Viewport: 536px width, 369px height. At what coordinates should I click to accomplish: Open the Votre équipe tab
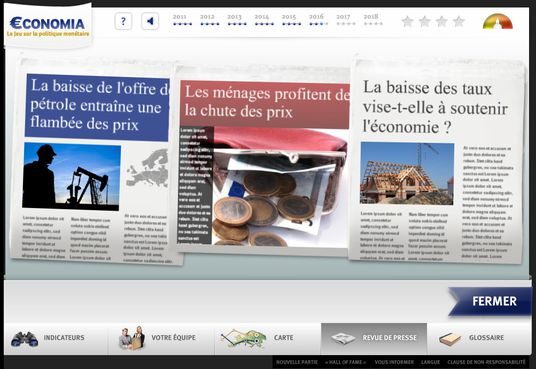(x=161, y=338)
